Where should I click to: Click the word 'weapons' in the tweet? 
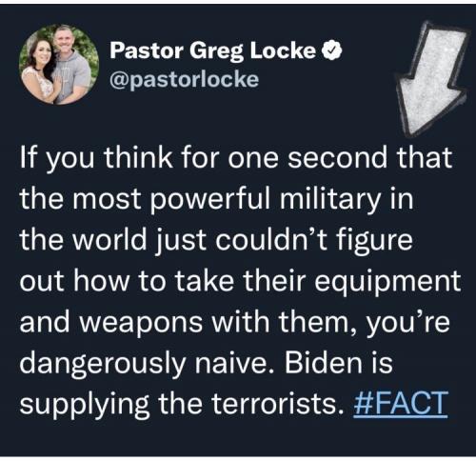tap(141, 323)
